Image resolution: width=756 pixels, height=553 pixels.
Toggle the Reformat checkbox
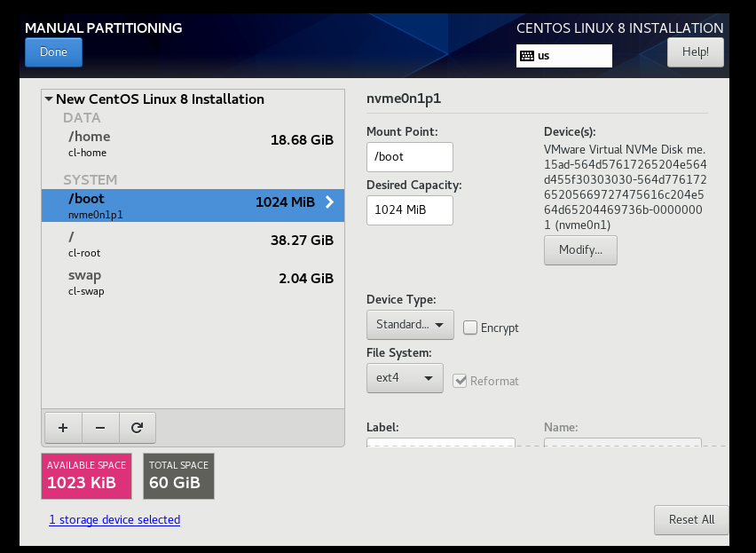460,381
